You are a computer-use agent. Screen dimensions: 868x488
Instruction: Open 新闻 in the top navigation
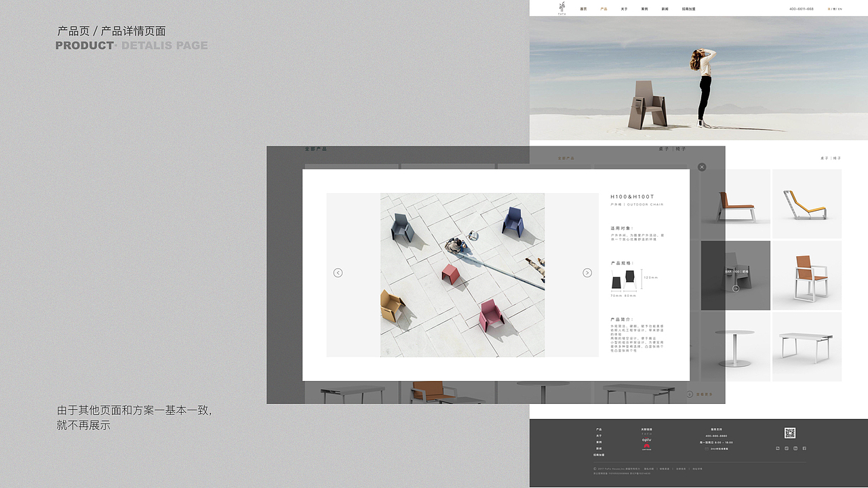tap(665, 9)
